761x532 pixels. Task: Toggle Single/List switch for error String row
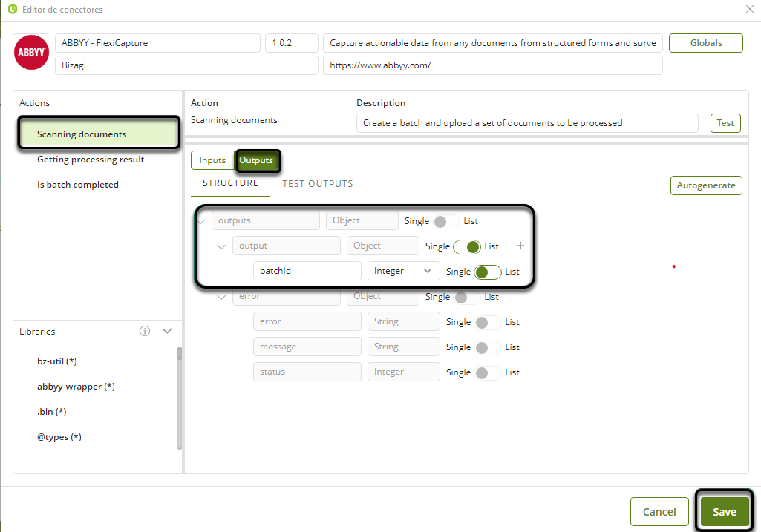488,323
